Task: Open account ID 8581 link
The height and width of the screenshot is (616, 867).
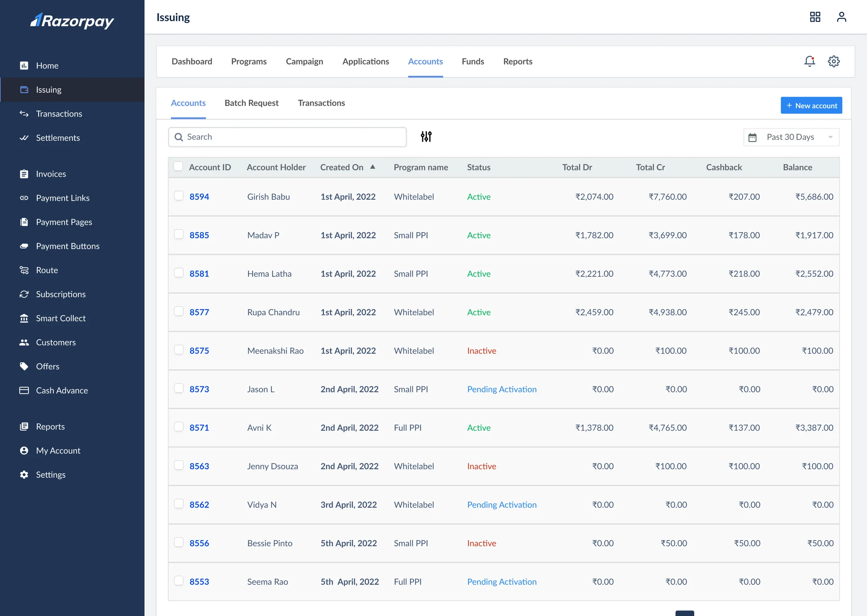Action: click(199, 273)
